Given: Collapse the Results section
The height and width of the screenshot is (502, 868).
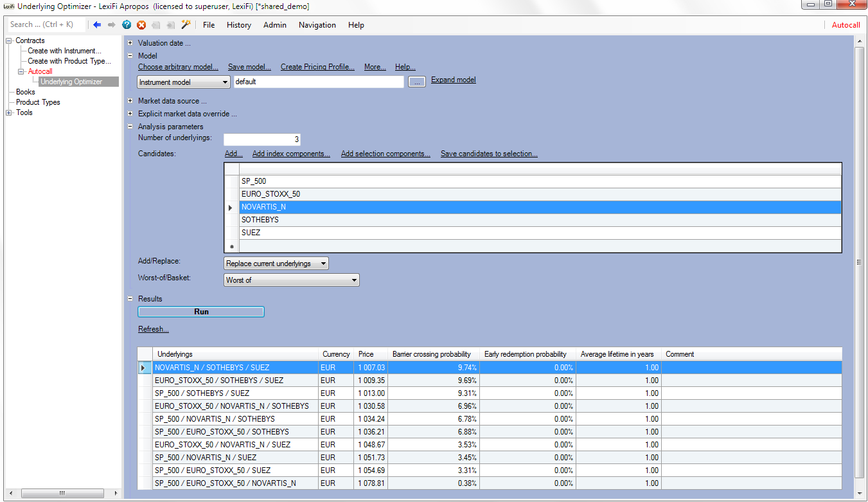Looking at the screenshot, I should point(130,299).
